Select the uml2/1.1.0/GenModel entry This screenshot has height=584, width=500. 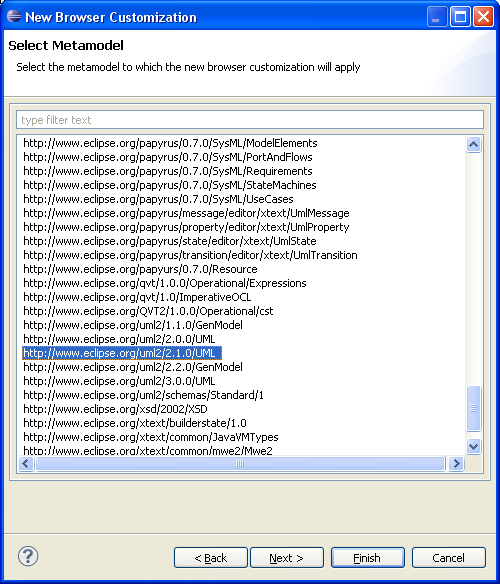pyautogui.click(x=133, y=325)
